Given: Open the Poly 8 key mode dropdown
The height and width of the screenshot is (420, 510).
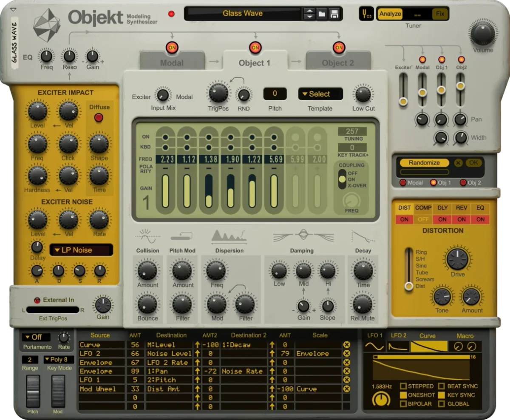Looking at the screenshot, I should pos(59,360).
